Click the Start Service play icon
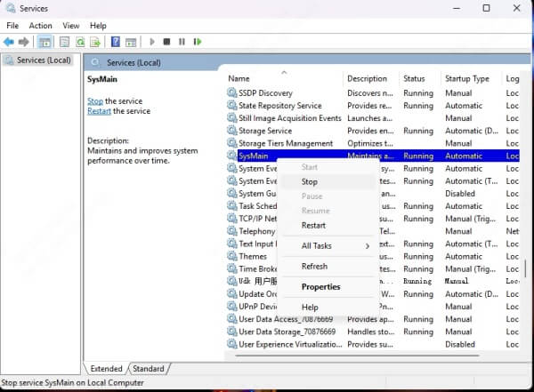 tap(152, 42)
